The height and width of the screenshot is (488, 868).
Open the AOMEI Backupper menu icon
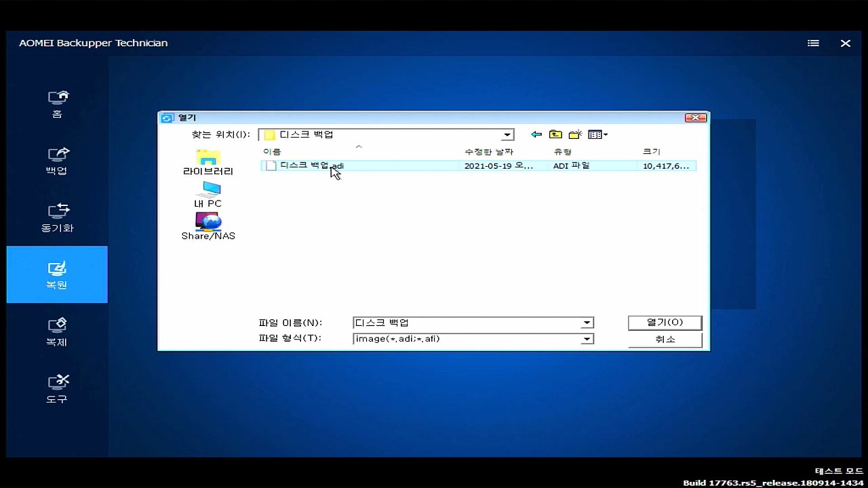(x=813, y=43)
